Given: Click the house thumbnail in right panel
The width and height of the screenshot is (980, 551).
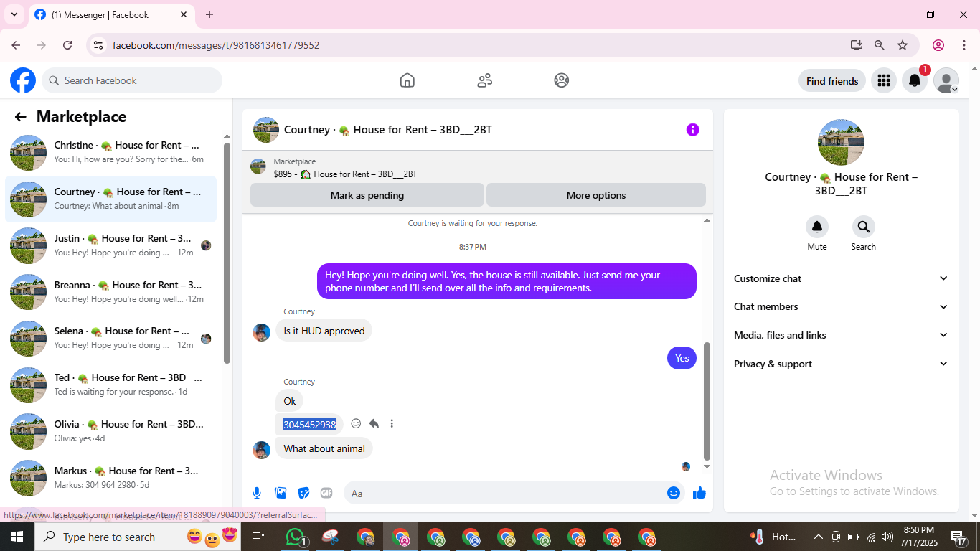Looking at the screenshot, I should [841, 142].
